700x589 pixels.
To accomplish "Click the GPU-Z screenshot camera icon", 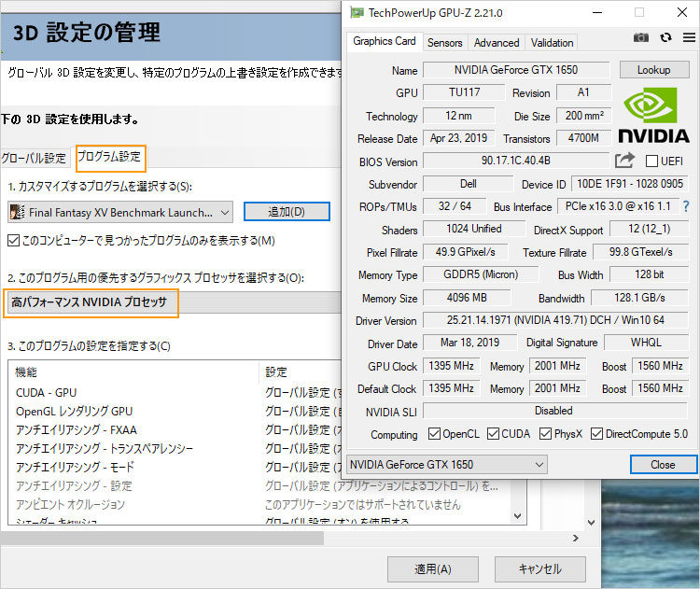I will tap(641, 37).
